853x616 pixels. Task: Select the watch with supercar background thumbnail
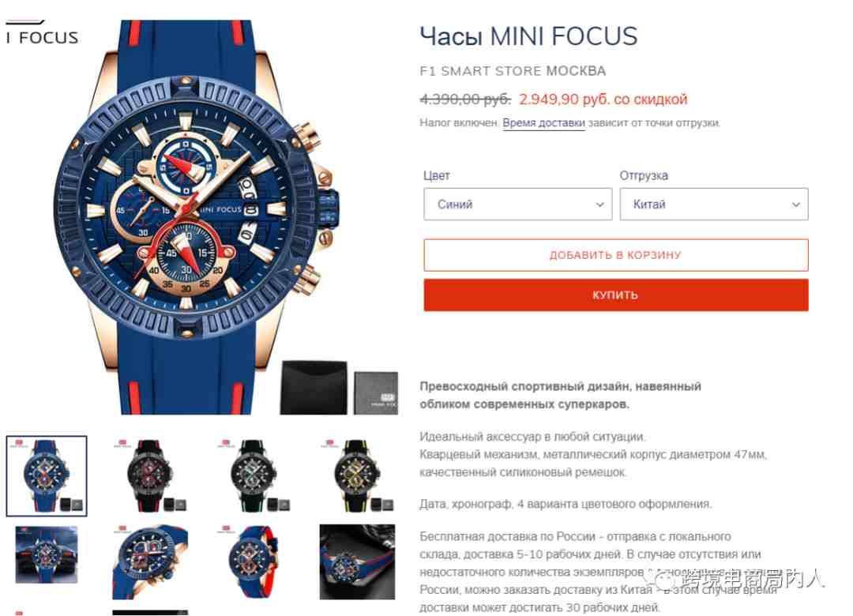pos(47,554)
